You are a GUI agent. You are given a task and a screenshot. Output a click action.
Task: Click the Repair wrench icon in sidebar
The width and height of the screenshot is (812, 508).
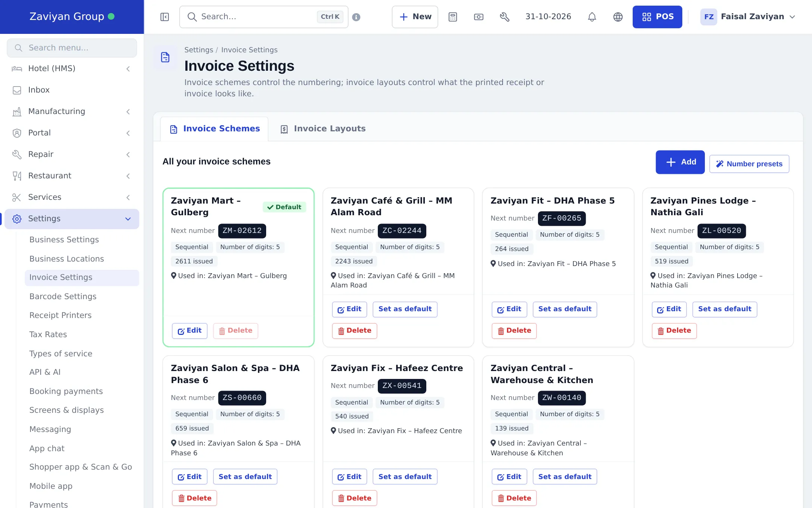click(x=17, y=154)
